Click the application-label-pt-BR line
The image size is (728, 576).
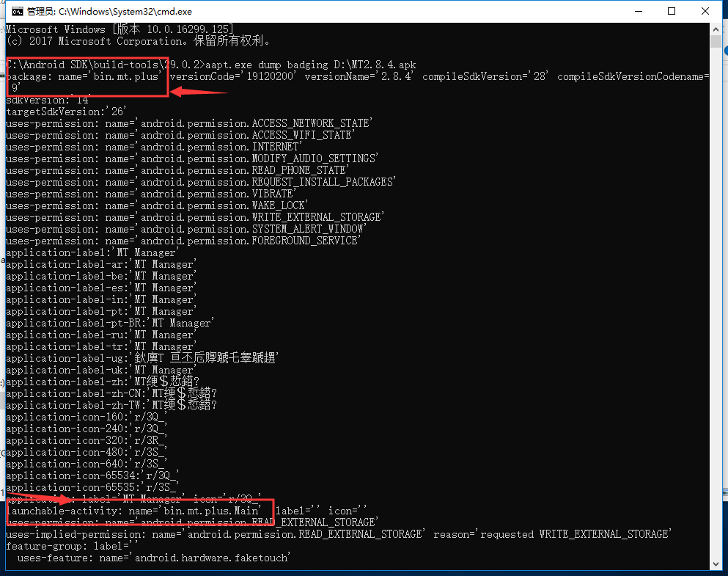[x=110, y=323]
